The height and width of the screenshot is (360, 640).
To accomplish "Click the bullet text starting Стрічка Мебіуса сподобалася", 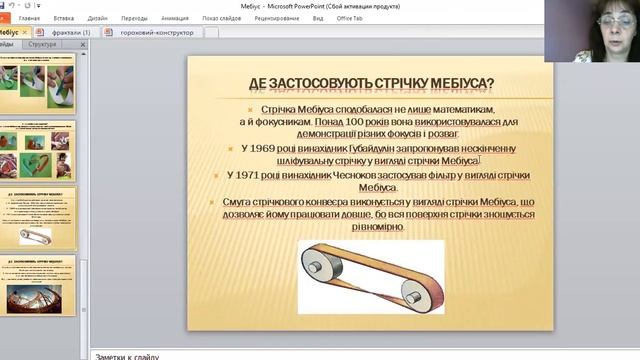I will click(378, 121).
